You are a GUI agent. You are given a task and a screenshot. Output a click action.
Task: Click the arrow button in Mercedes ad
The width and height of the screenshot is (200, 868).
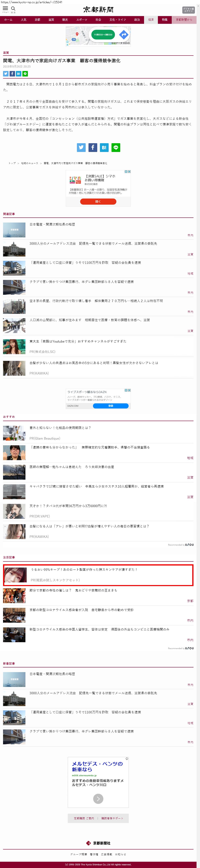tap(98, 799)
